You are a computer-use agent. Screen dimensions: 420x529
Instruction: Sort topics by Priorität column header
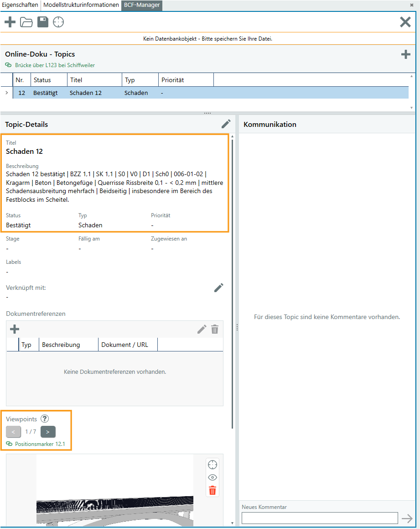[186, 80]
